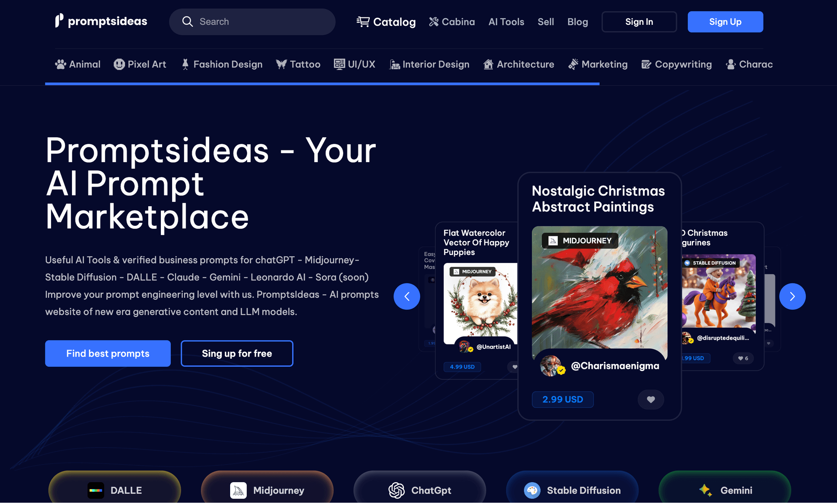837x504 pixels.
Task: Open the @disruptedequili author profile
Action: pos(723,338)
